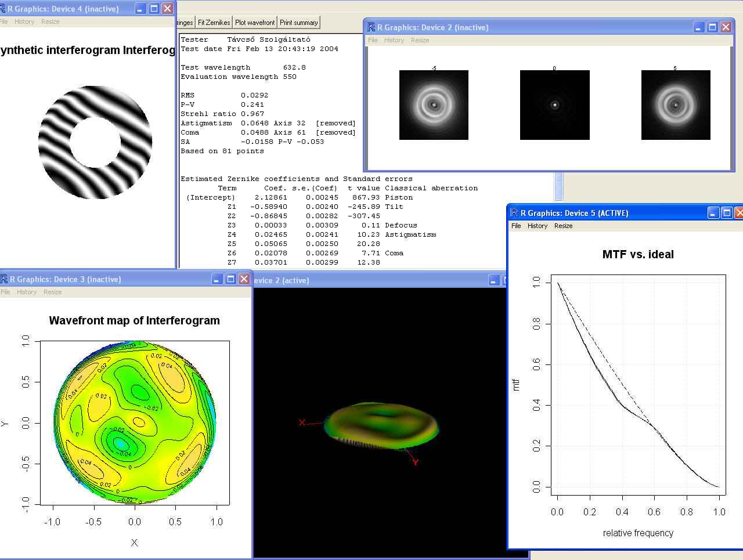Close the Device 3 wavefront map window
This screenshot has height=560, width=743.
[x=244, y=279]
